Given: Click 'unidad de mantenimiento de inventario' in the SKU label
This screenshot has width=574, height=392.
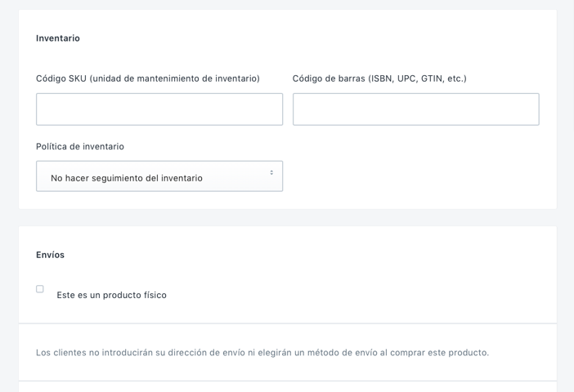Looking at the screenshot, I should (174, 78).
